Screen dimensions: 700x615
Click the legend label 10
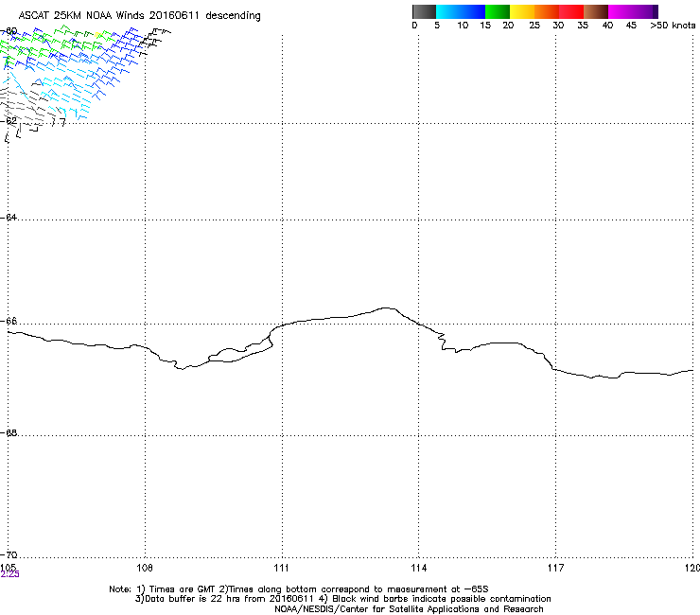[x=463, y=26]
